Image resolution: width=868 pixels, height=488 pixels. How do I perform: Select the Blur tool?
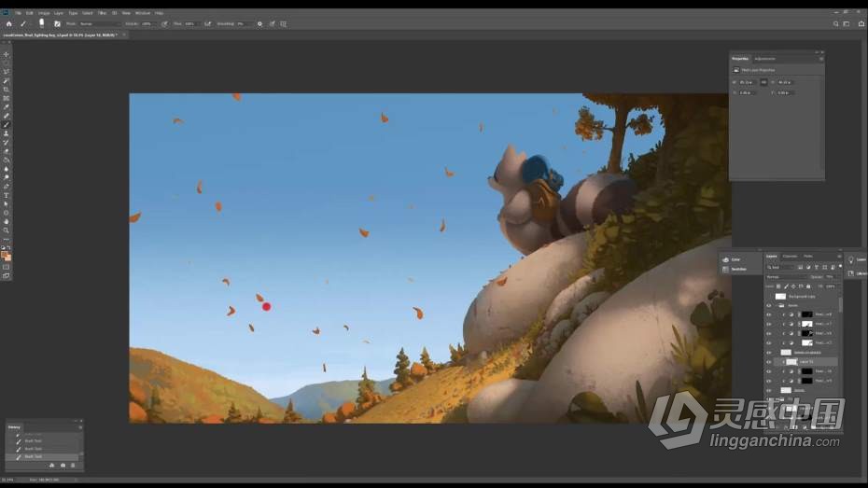[x=7, y=169]
